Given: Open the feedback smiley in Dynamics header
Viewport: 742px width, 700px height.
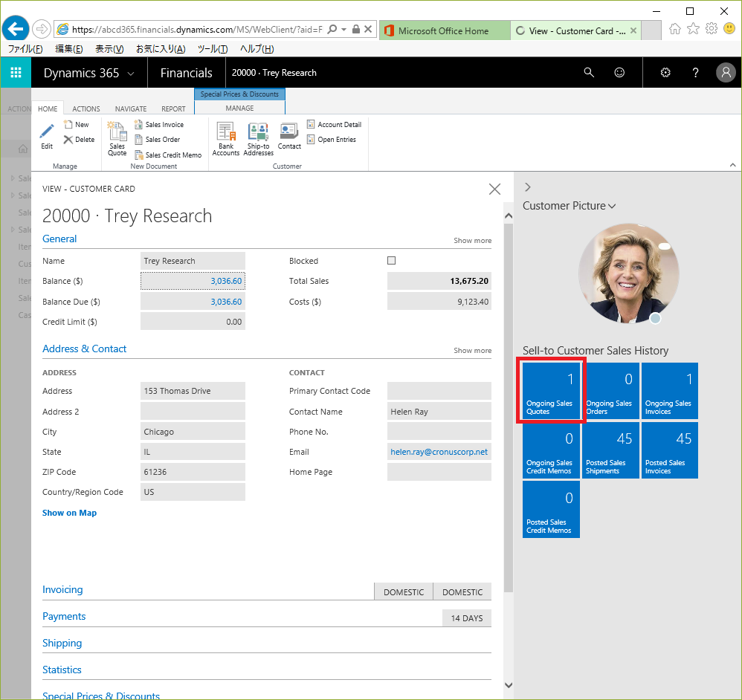Looking at the screenshot, I should tap(619, 72).
